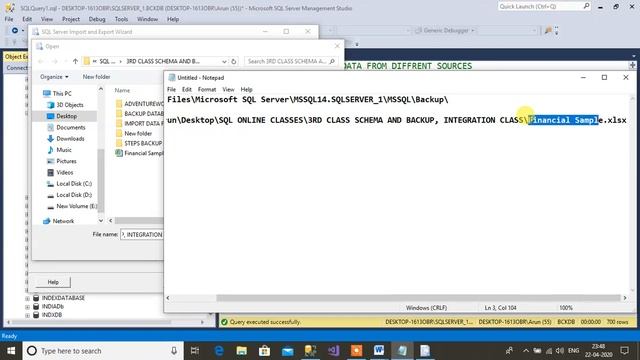Click Help button in Import Wizard
The width and height of the screenshot is (640, 360).
click(x=53, y=282)
